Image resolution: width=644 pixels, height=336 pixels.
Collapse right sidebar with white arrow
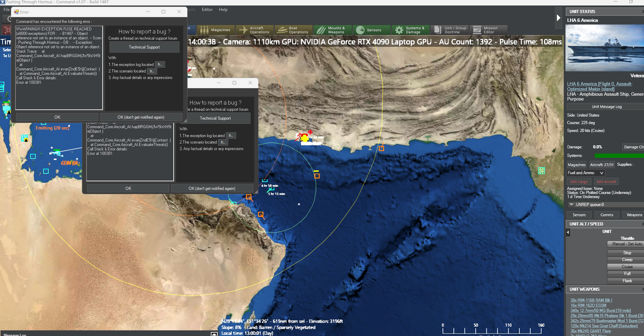(x=558, y=18)
